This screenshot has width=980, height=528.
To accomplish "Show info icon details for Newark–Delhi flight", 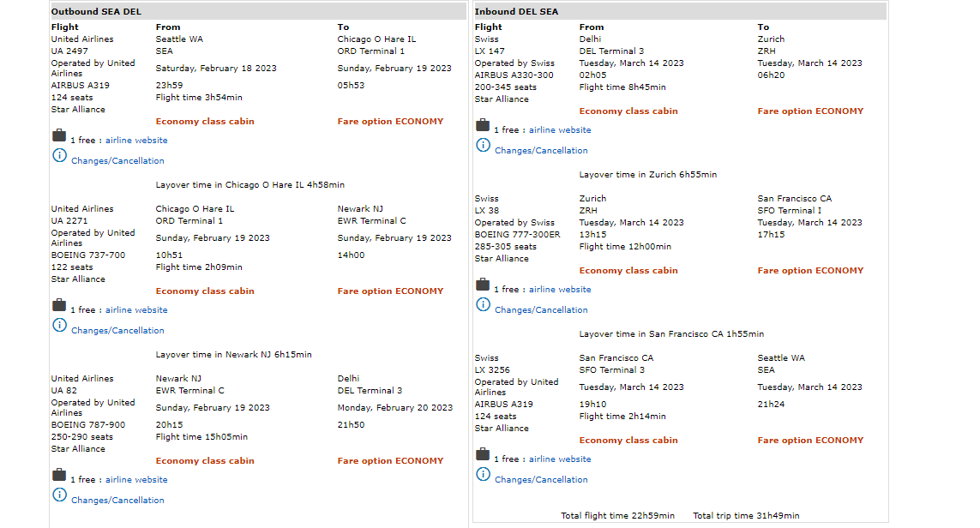I will click(x=59, y=495).
